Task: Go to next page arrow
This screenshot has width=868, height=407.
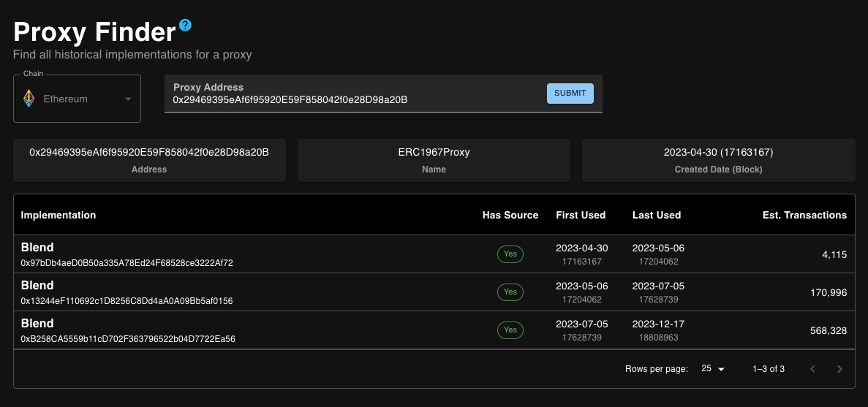Action: click(839, 369)
